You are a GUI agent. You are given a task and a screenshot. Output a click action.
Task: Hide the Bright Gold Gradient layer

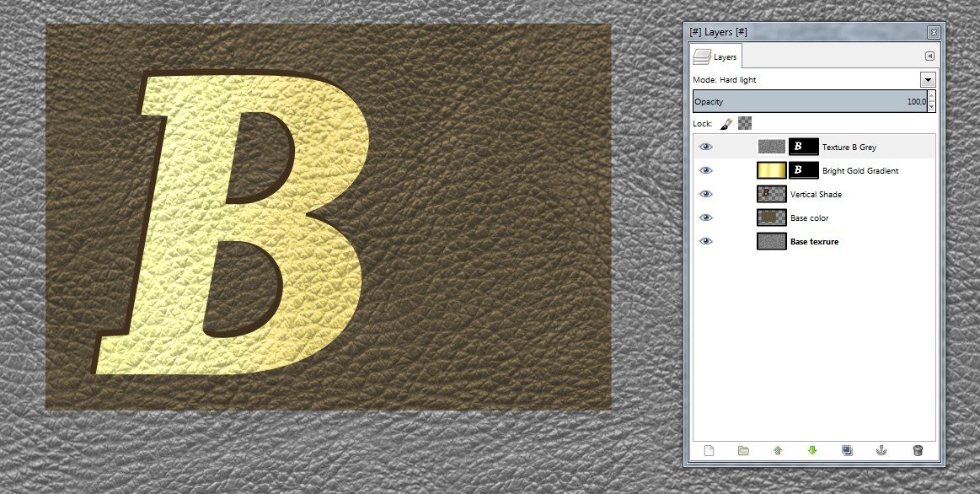(706, 170)
